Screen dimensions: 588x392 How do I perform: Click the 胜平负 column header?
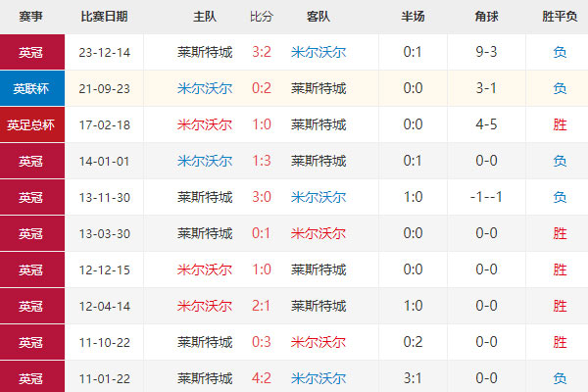coord(560,17)
